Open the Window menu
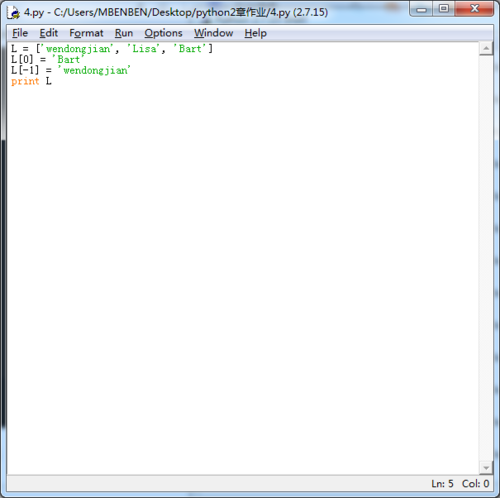Image resolution: width=500 pixels, height=498 pixels. pyautogui.click(x=214, y=33)
